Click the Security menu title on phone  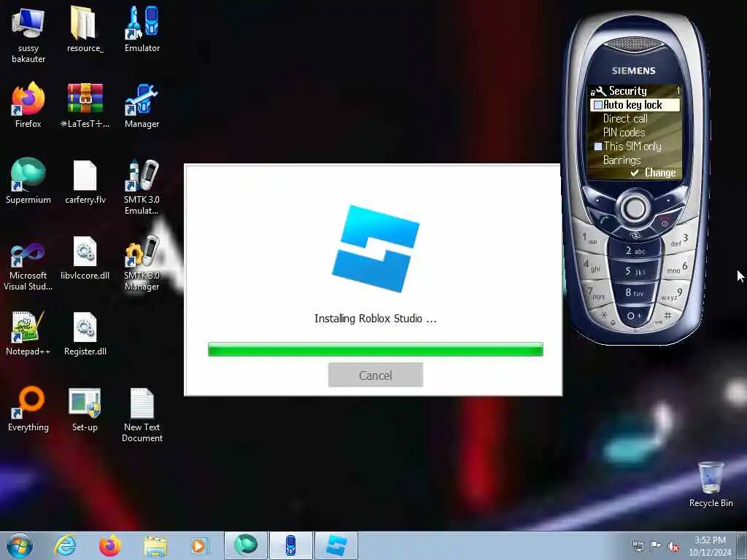627,90
